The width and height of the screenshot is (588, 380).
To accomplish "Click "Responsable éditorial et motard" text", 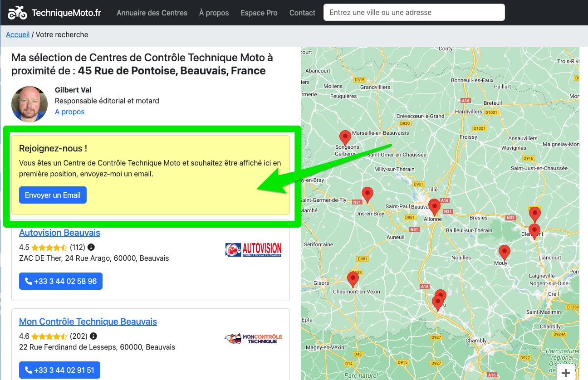I will click(x=107, y=101).
